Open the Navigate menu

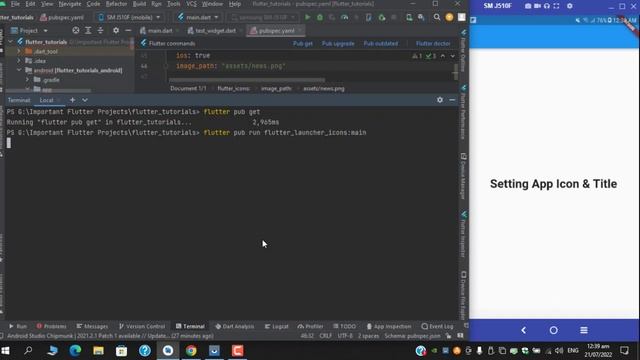(x=70, y=4)
